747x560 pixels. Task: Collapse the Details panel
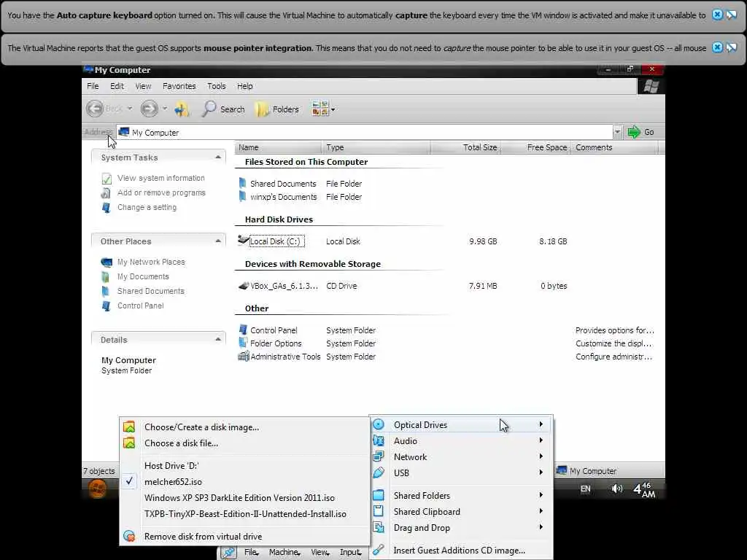(217, 339)
